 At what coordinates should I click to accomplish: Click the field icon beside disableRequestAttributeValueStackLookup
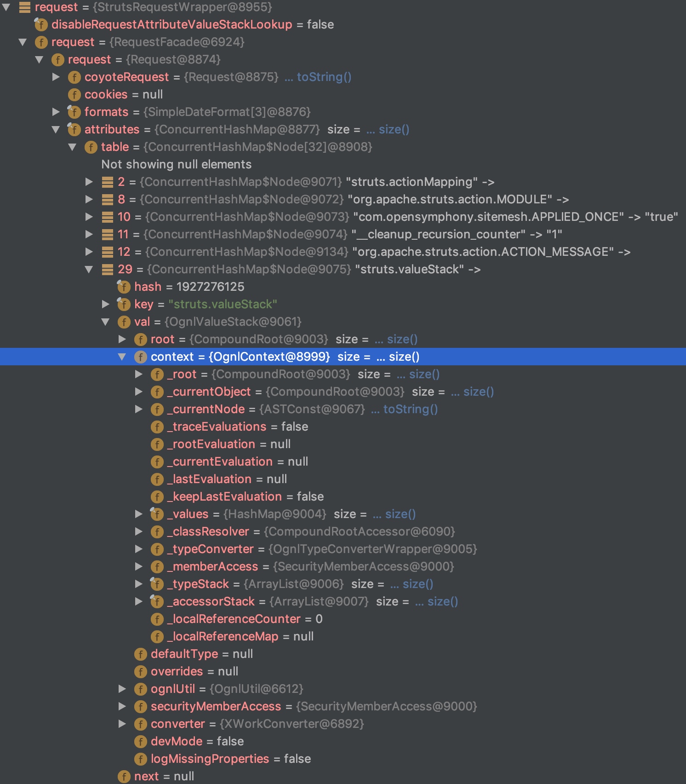click(41, 25)
